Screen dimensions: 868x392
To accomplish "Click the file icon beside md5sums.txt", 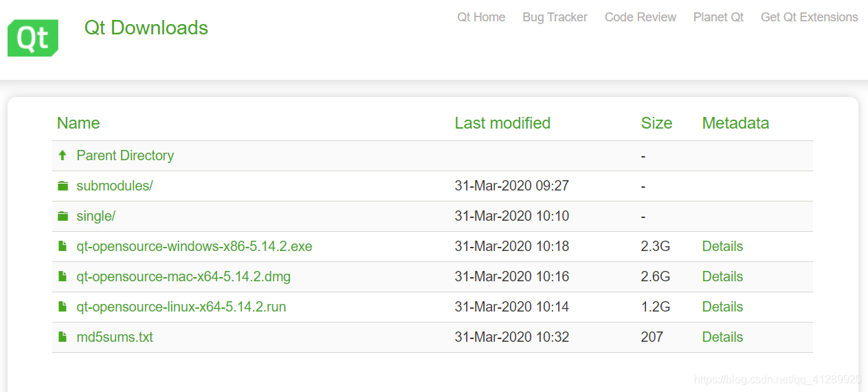I will 63,338.
